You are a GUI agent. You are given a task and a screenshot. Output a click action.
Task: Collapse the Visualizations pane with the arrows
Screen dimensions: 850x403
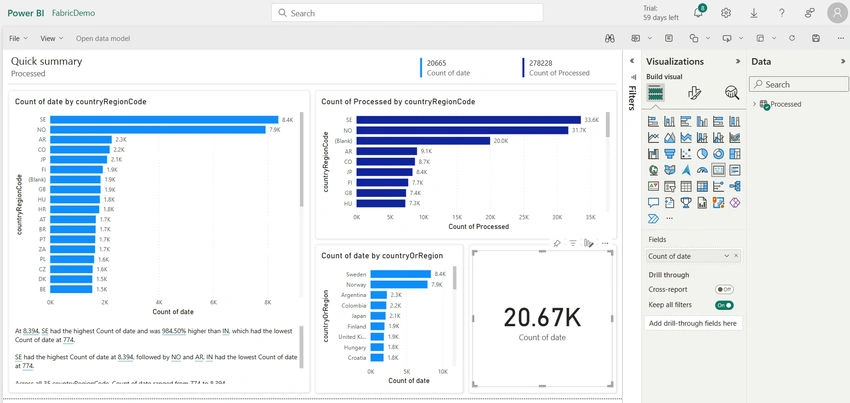click(x=738, y=62)
